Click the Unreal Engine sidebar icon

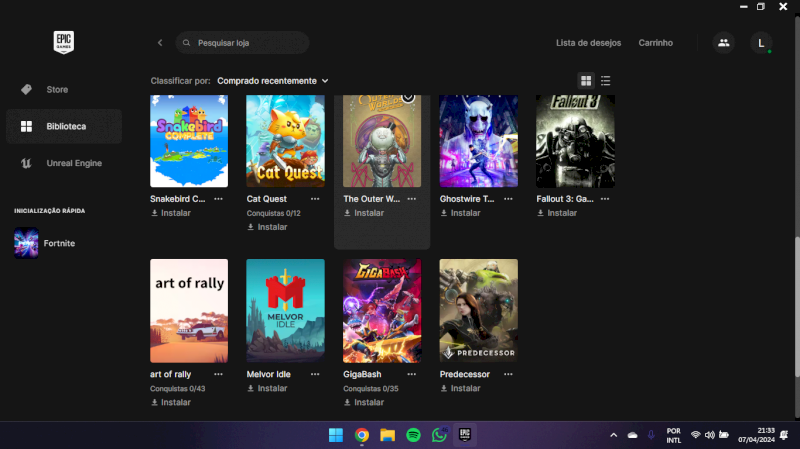tap(26, 163)
